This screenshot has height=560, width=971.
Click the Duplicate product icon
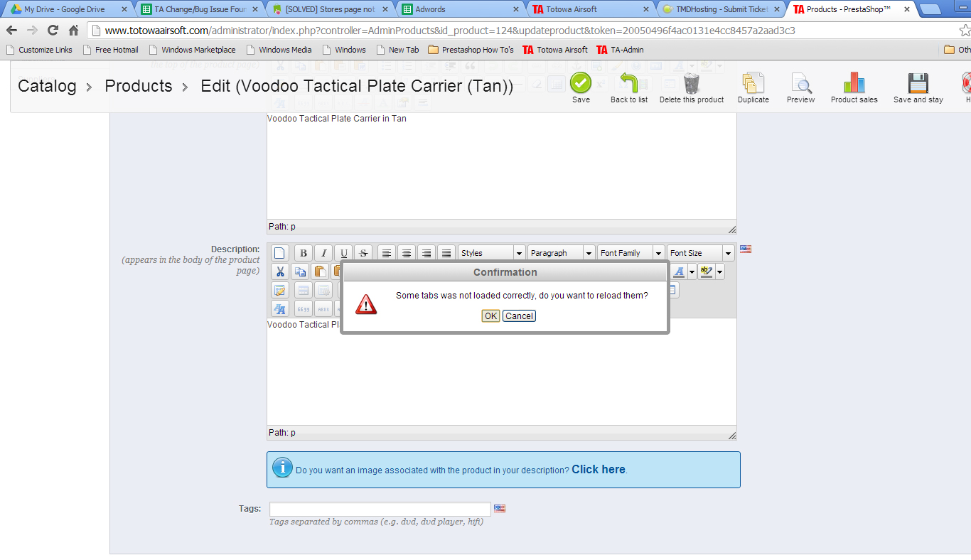click(x=753, y=83)
